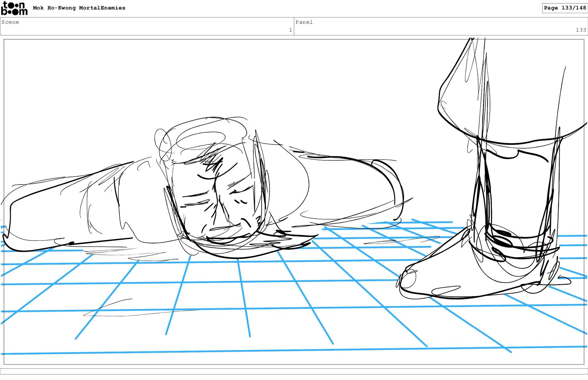Click the Mok Ho-Kwong MortalEnemies title text
The image size is (588, 380).
point(79,8)
